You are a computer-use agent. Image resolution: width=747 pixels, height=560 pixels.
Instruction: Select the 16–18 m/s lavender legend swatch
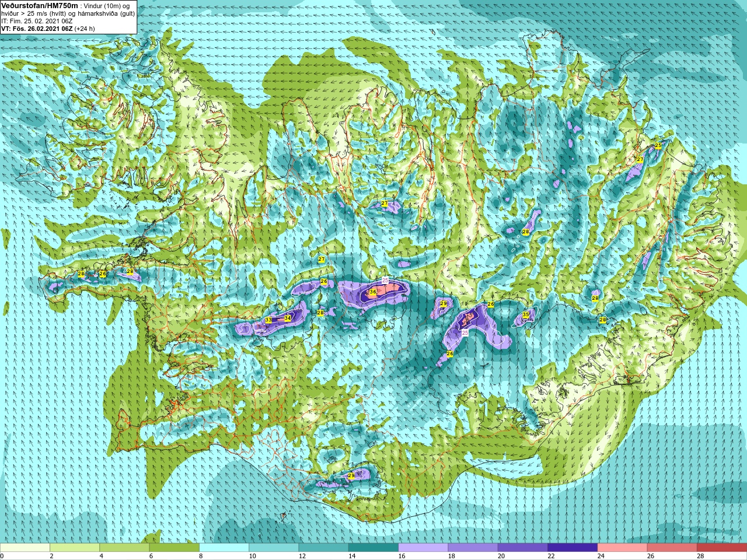tap(423, 548)
